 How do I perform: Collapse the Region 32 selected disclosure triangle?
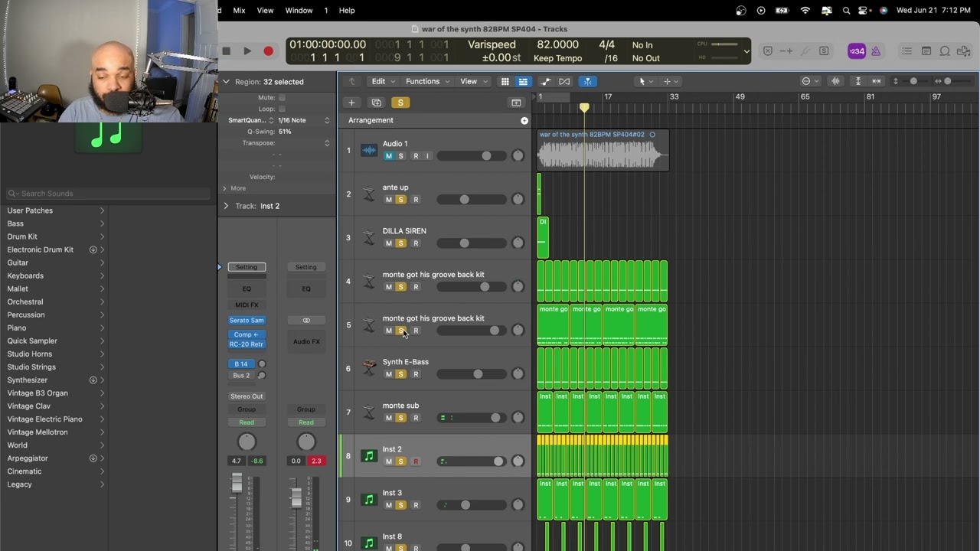pos(226,81)
